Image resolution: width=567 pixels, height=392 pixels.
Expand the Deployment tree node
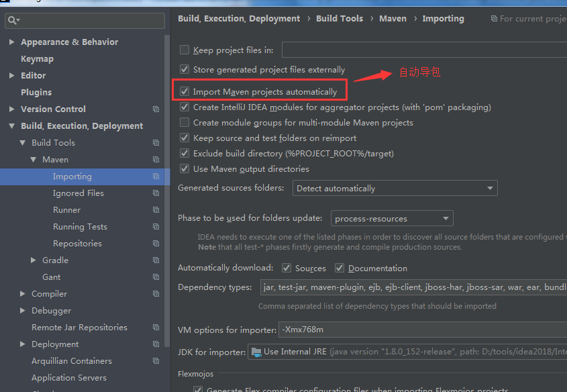(22, 344)
